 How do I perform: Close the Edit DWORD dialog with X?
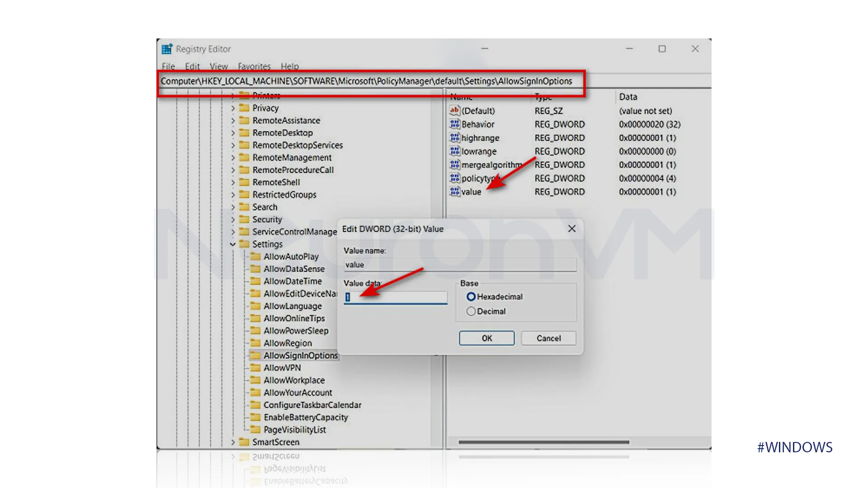(572, 229)
